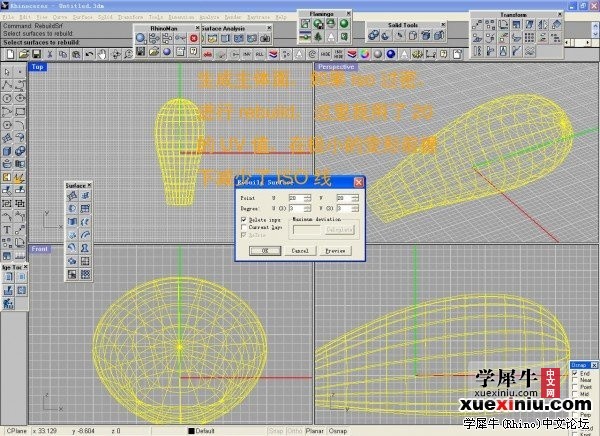Click the tree plant icon in Flamingo toolbar
The height and width of the screenshot is (436, 600).
tap(318, 37)
